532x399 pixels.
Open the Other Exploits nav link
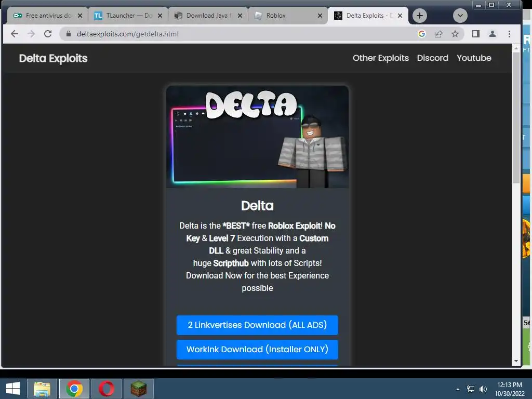pos(381,58)
